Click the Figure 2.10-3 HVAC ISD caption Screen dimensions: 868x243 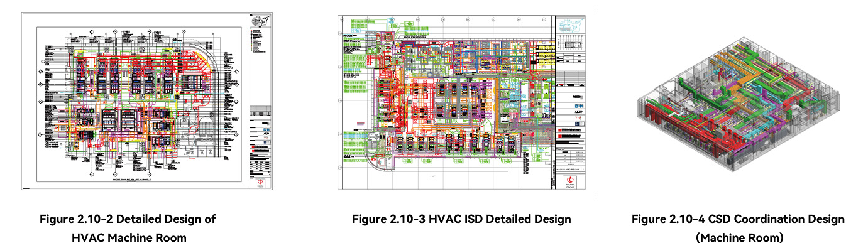461,219
